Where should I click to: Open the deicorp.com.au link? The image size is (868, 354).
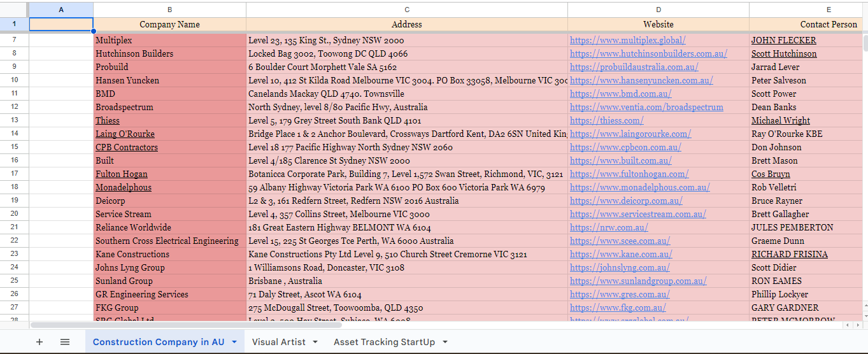click(x=626, y=201)
